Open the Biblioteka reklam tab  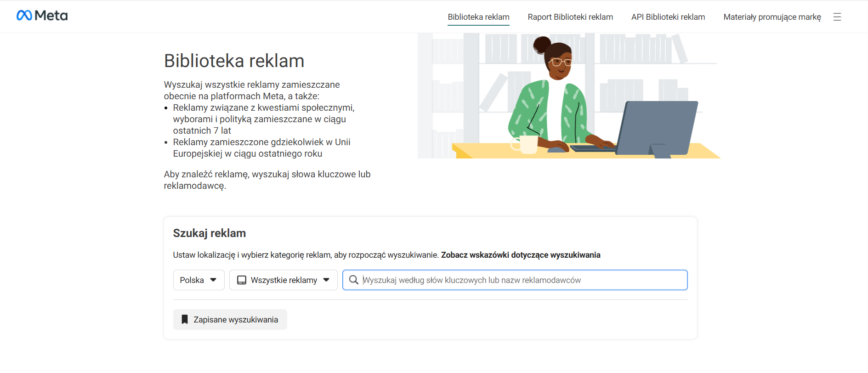(478, 17)
